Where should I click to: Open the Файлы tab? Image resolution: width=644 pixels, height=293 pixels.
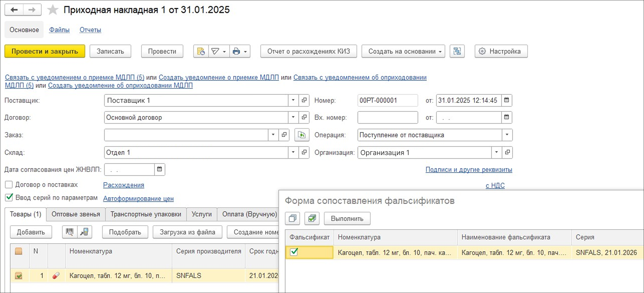click(59, 30)
